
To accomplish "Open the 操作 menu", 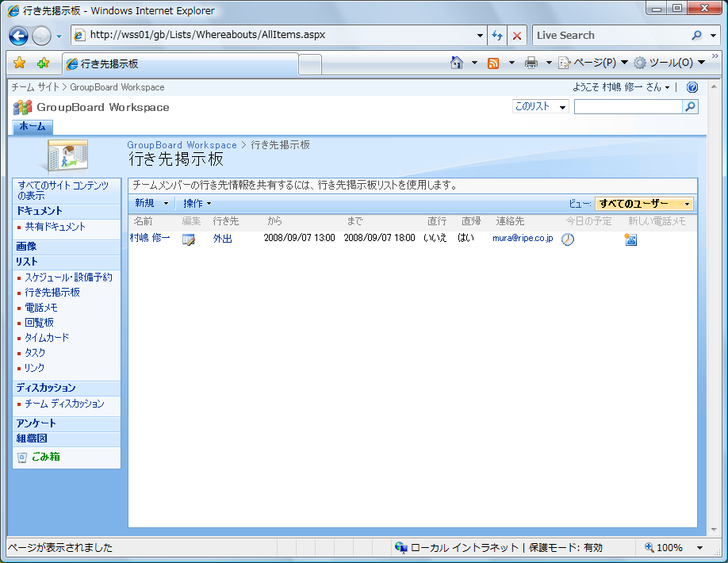I will point(197,203).
